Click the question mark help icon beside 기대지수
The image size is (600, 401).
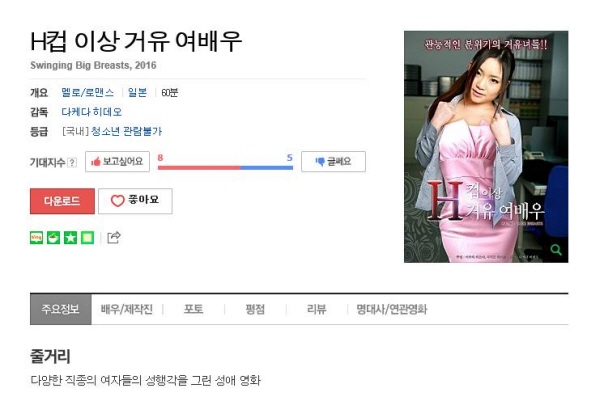[x=72, y=162]
